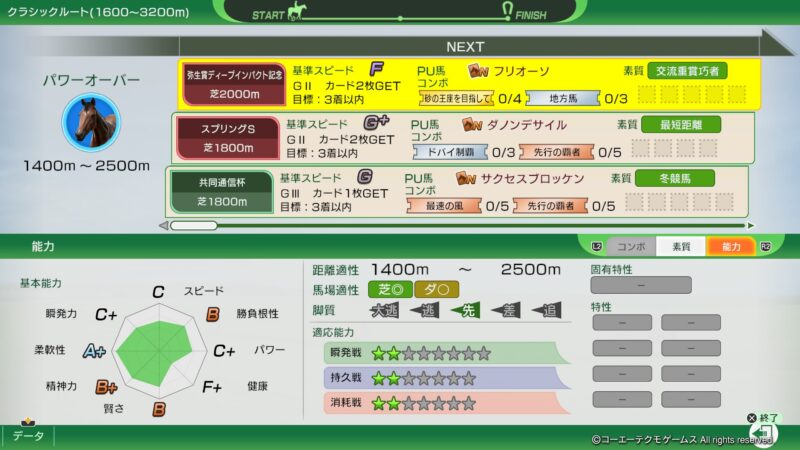This screenshot has width=800, height=450.
Task: Click the C+ rank for 瞬発力
Action: click(x=106, y=315)
